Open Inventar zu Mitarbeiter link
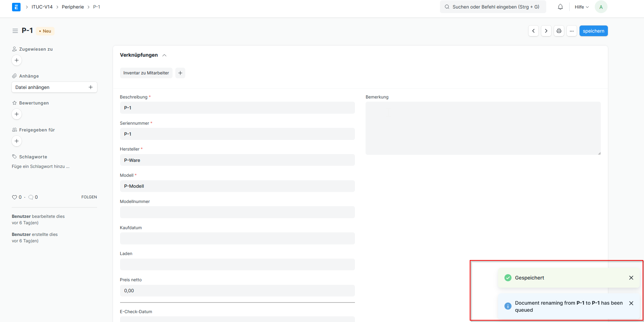This screenshot has width=644, height=322. click(x=146, y=73)
